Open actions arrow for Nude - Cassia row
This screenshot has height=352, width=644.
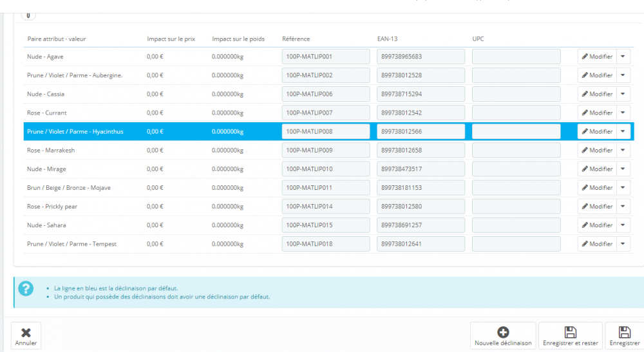point(623,94)
